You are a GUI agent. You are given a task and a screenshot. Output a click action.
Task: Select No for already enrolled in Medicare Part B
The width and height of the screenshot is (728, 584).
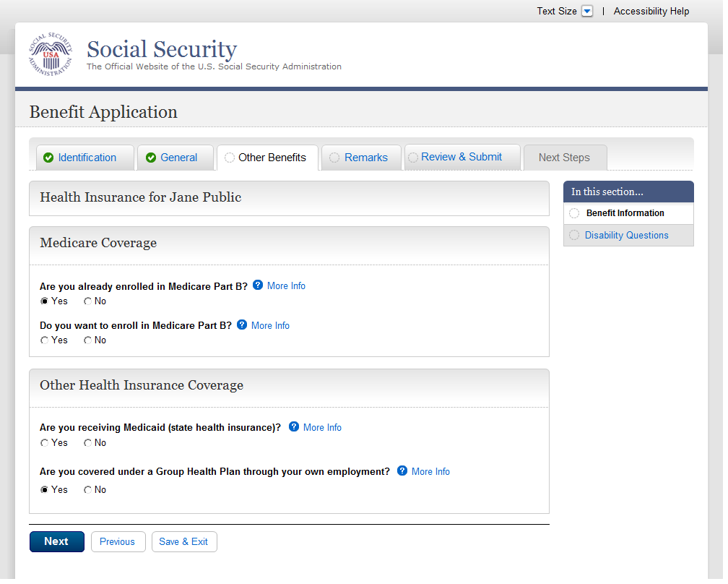coord(88,301)
